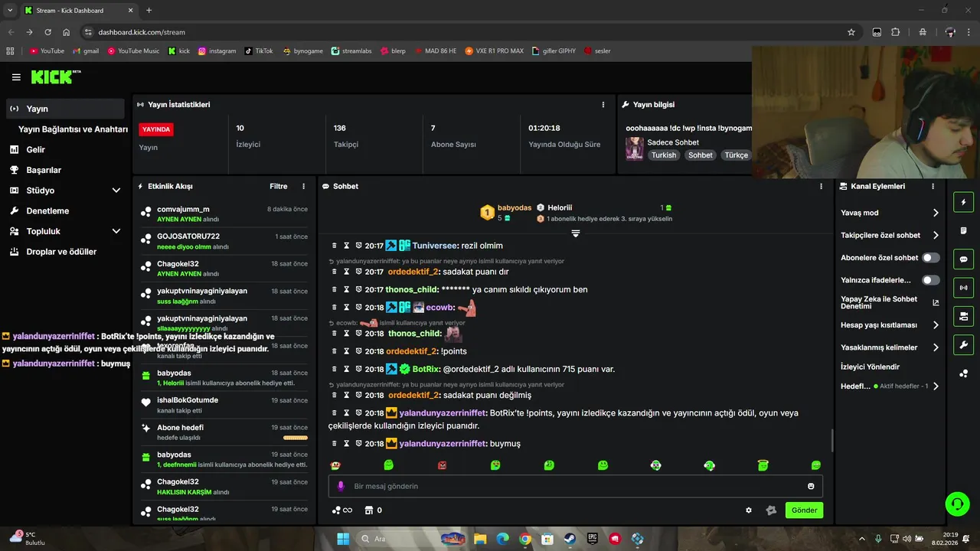Open File Explorer from the taskbar
This screenshot has height=551, width=980.
click(x=479, y=539)
